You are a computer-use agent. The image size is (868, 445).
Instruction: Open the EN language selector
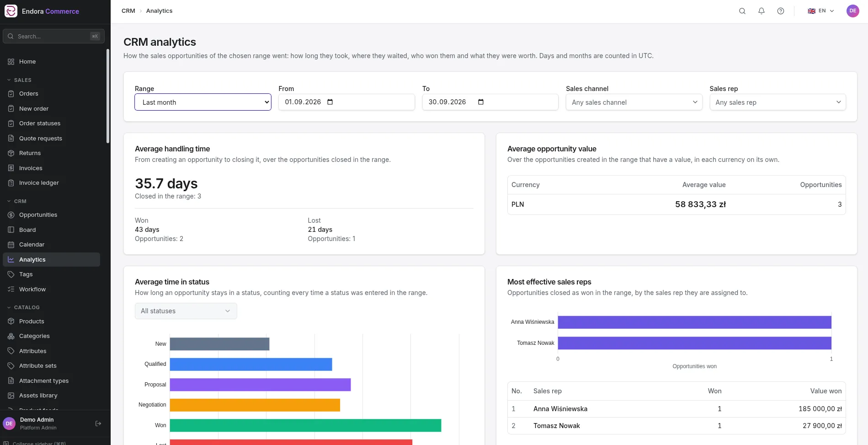click(821, 11)
